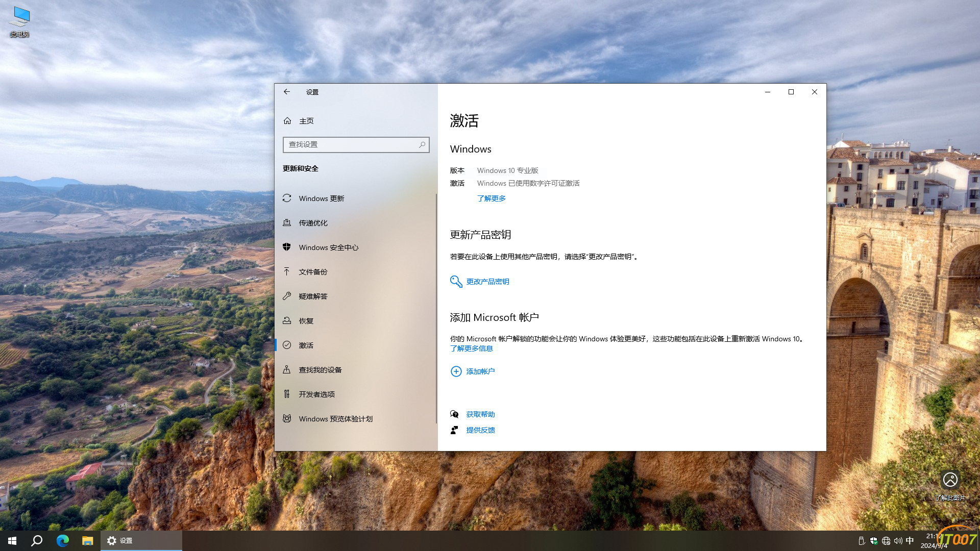Click the 了解更多 activation link

[491, 198]
